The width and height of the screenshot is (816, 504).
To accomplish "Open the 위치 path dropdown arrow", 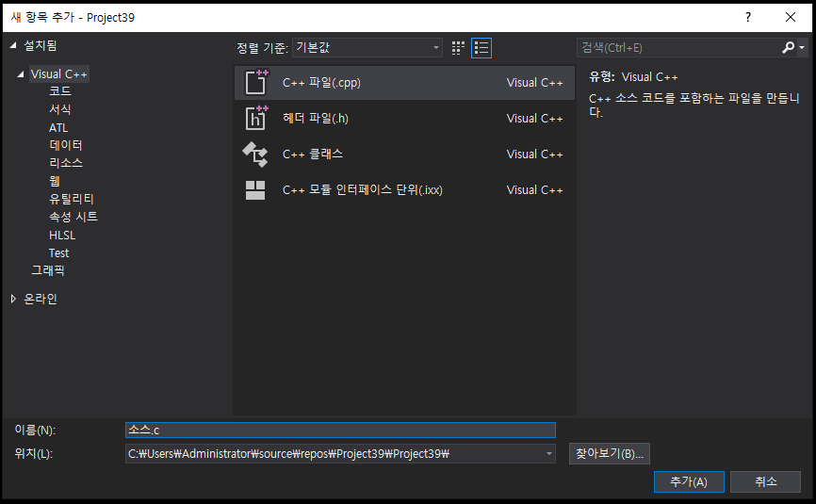I will (548, 453).
